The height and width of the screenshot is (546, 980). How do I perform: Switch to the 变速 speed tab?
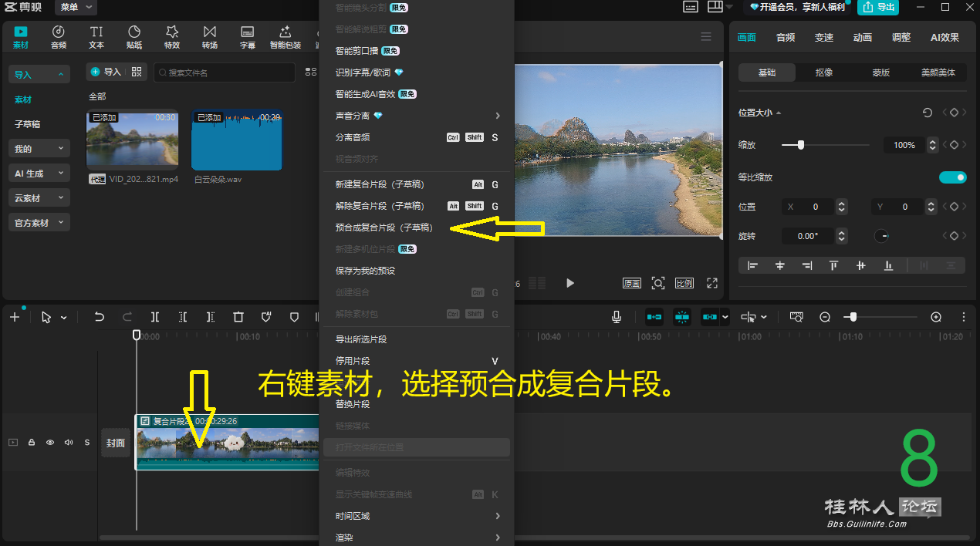[824, 37]
